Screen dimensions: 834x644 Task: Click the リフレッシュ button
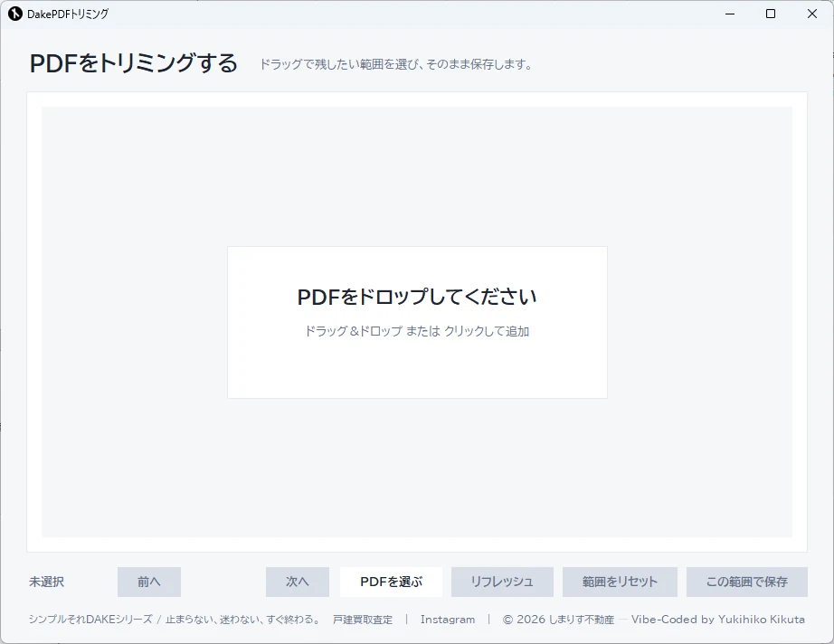[x=502, y=582]
